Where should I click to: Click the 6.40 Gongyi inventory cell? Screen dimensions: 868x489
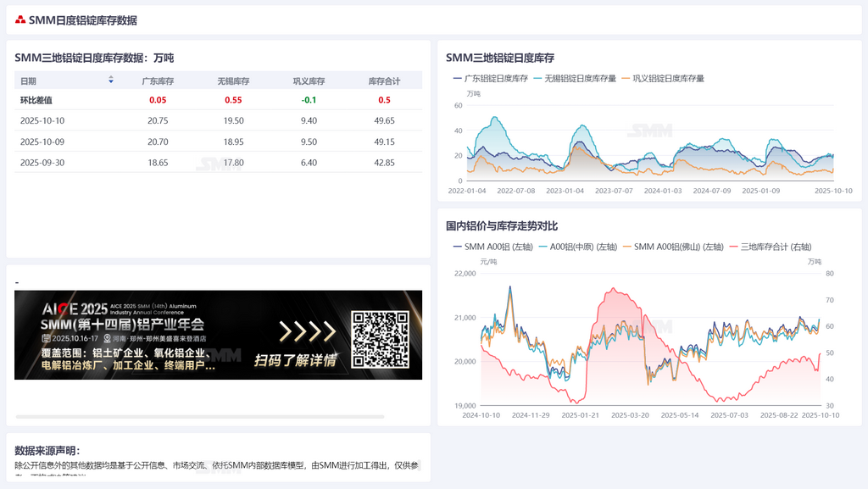(x=309, y=163)
